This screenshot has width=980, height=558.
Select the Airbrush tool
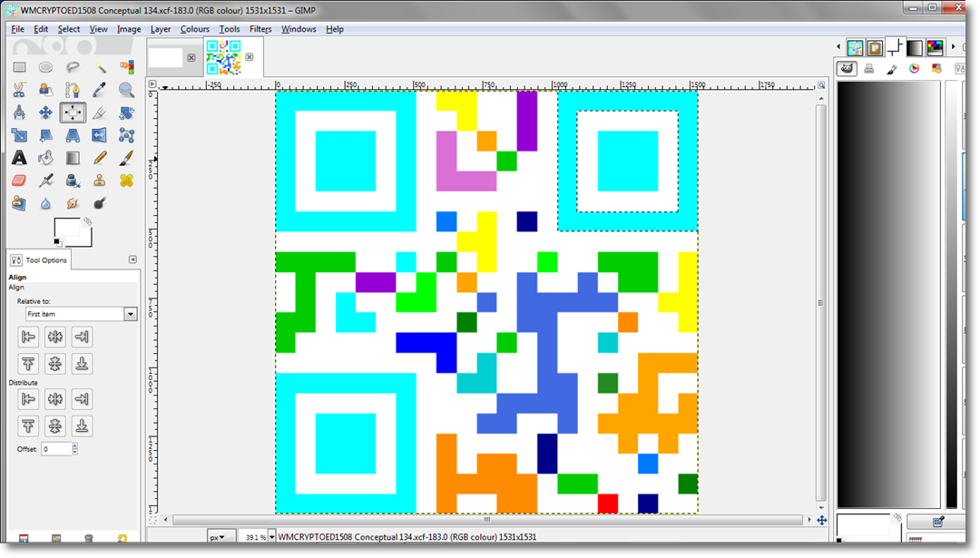(45, 181)
